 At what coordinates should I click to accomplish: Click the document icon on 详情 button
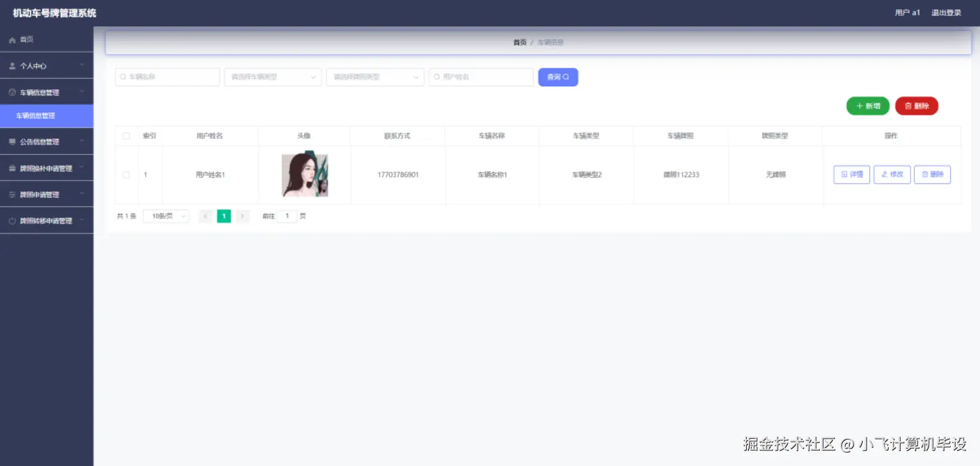coord(844,174)
